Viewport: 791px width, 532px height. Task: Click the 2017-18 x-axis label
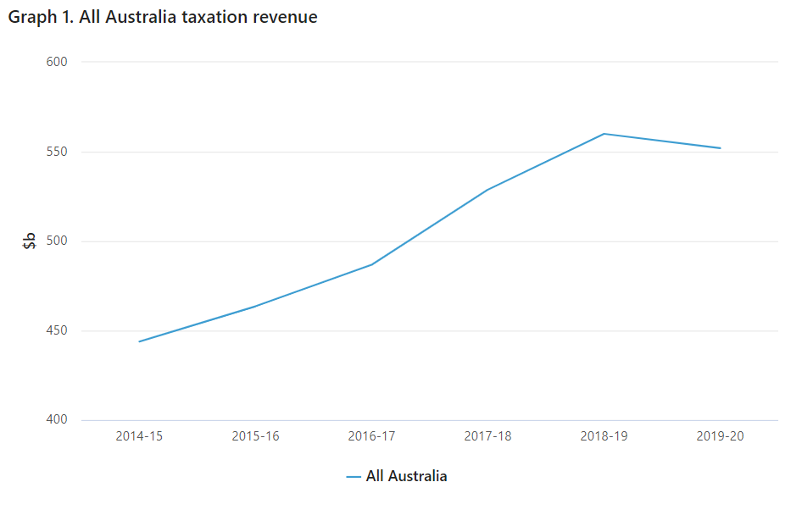pos(487,436)
